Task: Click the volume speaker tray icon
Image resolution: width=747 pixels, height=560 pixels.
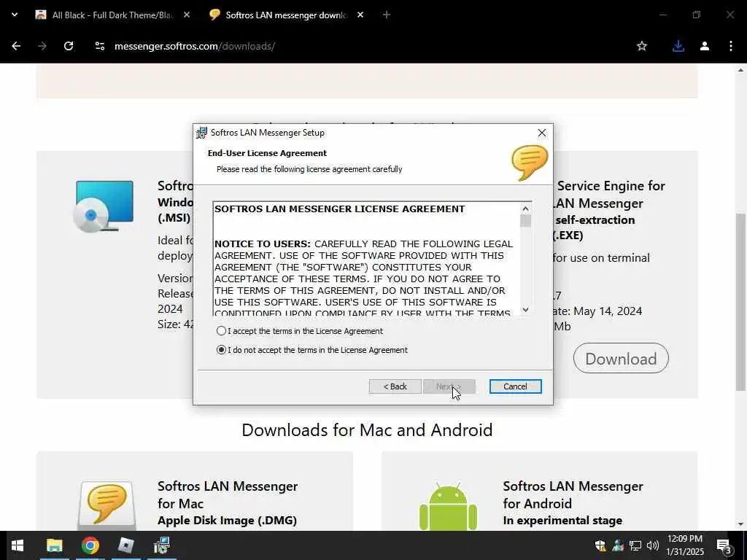Action: click(653, 545)
